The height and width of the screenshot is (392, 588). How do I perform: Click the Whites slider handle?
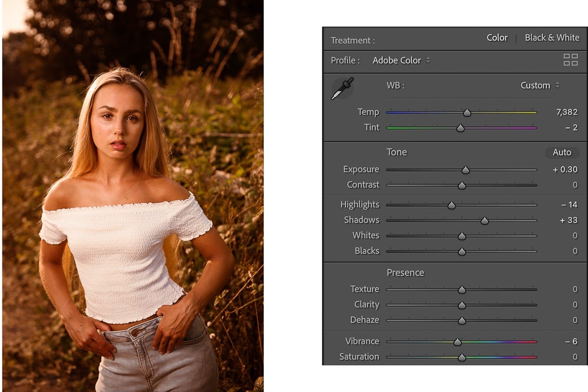tap(462, 236)
